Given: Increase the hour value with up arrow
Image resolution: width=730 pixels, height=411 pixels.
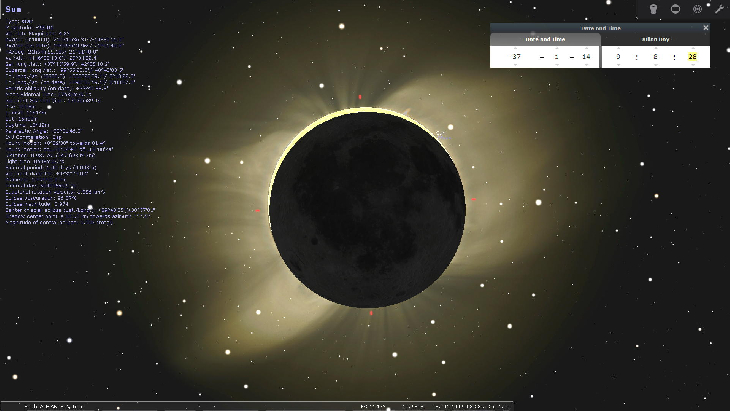Looking at the screenshot, I should (619, 48).
